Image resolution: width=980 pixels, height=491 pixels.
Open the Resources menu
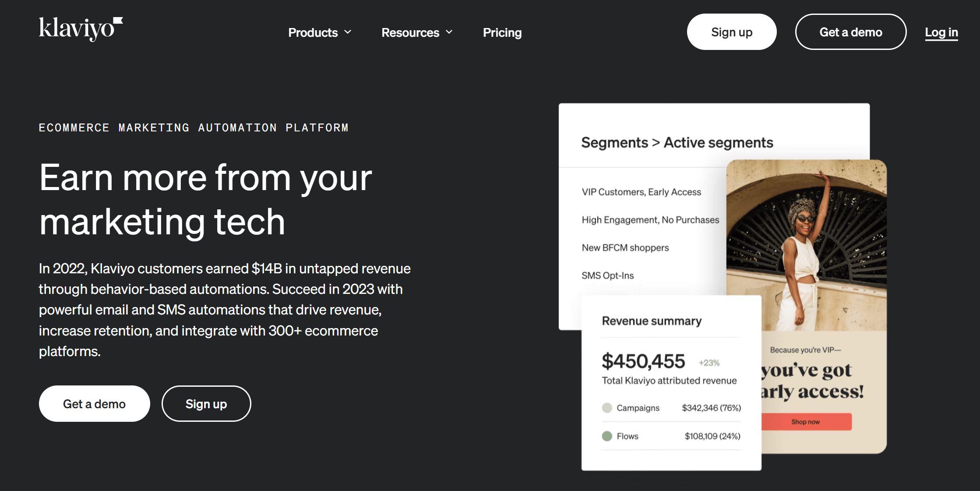pyautogui.click(x=410, y=32)
